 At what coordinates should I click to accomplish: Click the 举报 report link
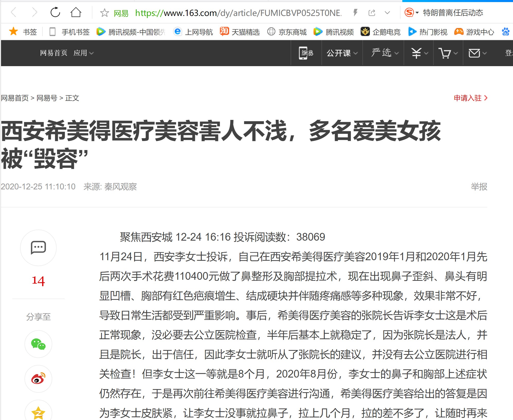point(479,187)
